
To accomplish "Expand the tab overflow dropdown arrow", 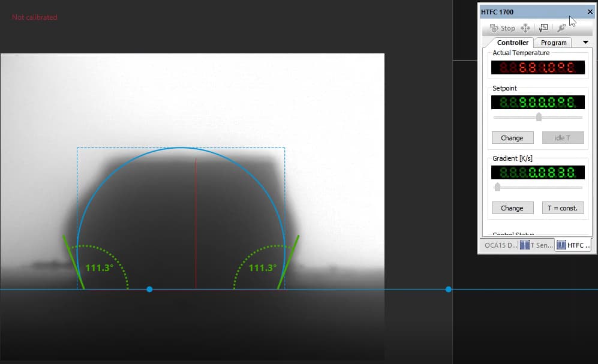I will pos(585,43).
